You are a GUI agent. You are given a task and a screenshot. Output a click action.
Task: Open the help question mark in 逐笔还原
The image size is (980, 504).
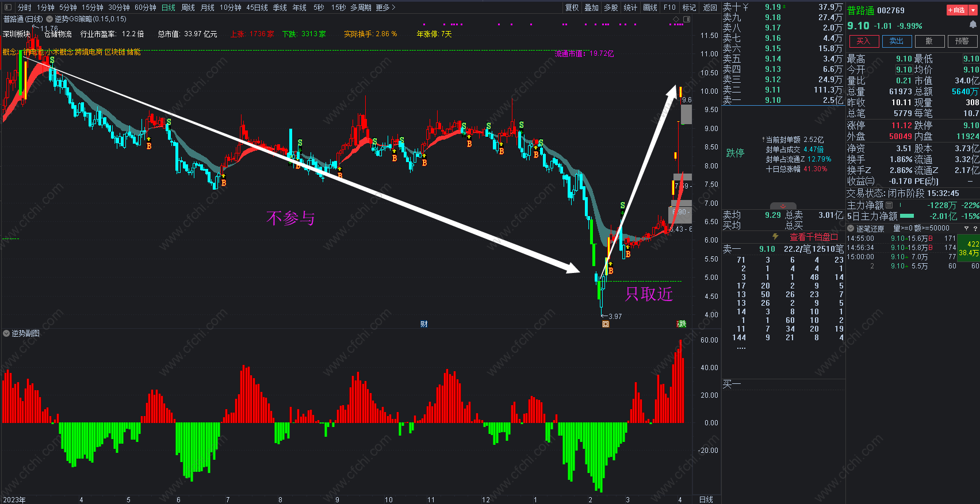[975, 228]
